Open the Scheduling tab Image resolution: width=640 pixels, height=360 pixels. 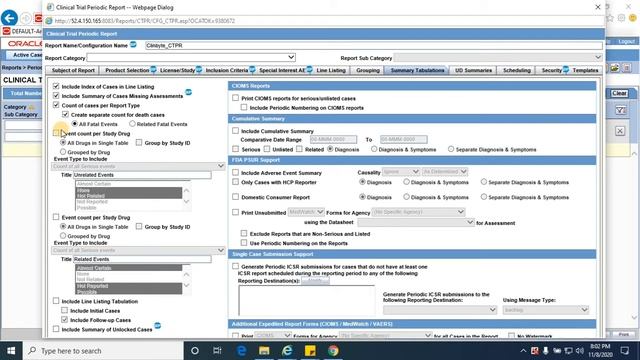(x=517, y=70)
